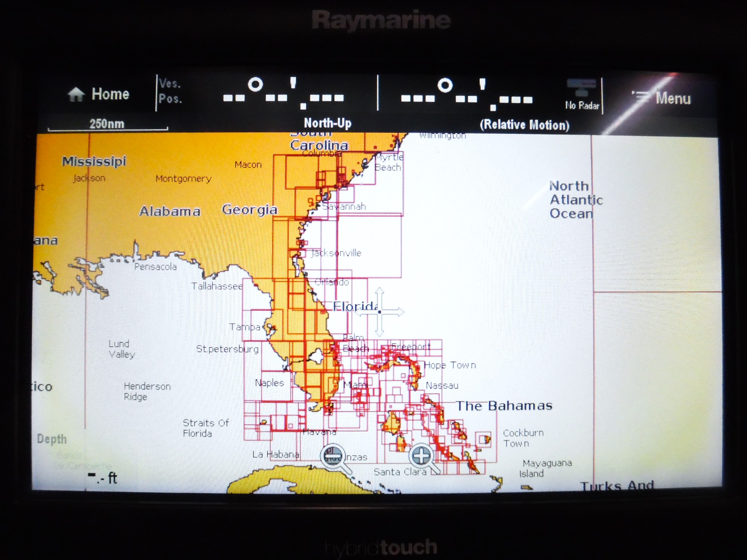Tap the Savannah city label
Screen dimensions: 747x560
pyautogui.click(x=344, y=207)
